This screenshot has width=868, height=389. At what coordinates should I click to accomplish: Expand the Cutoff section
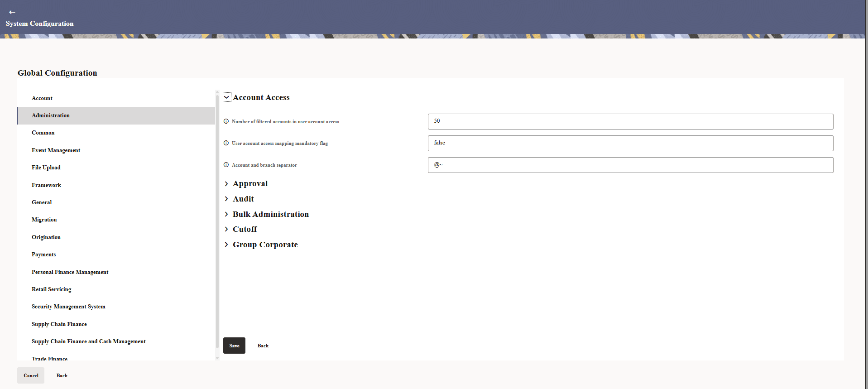click(226, 229)
